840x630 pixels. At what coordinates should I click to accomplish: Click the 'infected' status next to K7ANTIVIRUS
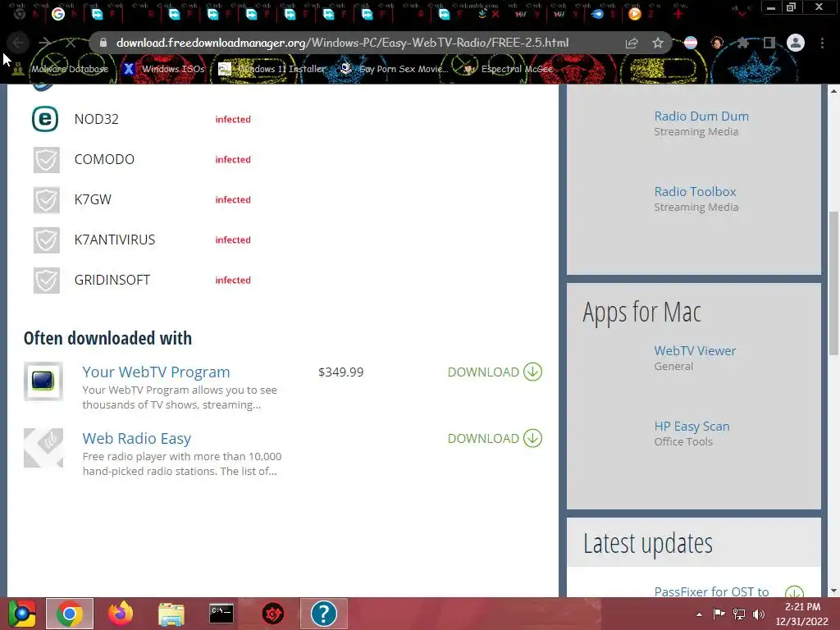[233, 240]
